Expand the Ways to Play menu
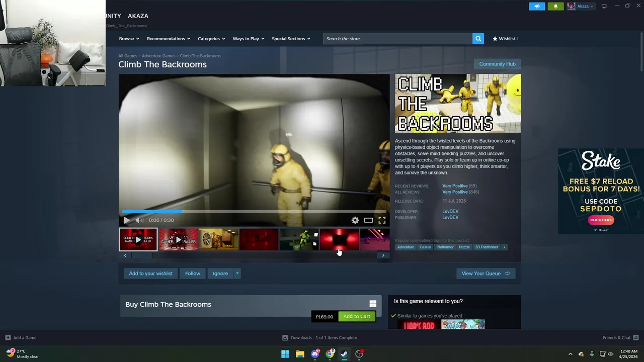Screen dimensions: 644x362 tap(249, 39)
